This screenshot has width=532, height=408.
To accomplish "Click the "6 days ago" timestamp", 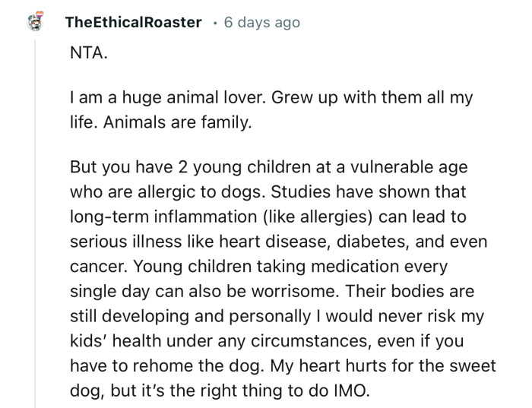I will [x=262, y=23].
